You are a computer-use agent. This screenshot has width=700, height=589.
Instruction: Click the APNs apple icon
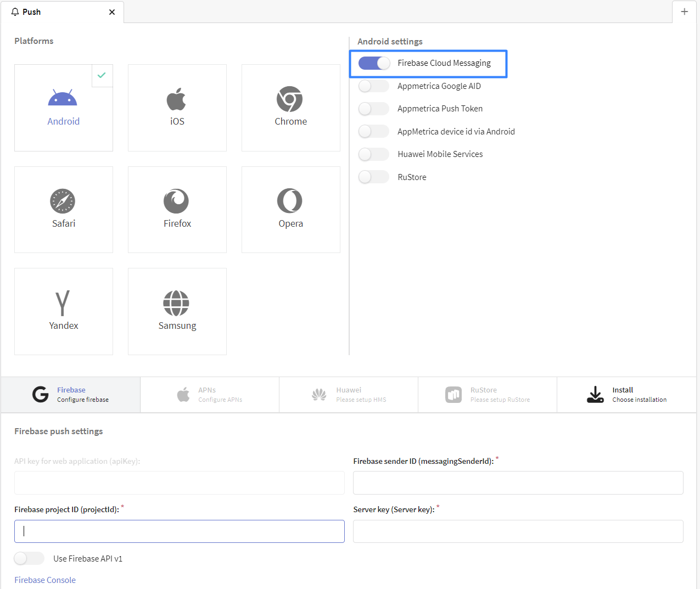click(x=183, y=394)
